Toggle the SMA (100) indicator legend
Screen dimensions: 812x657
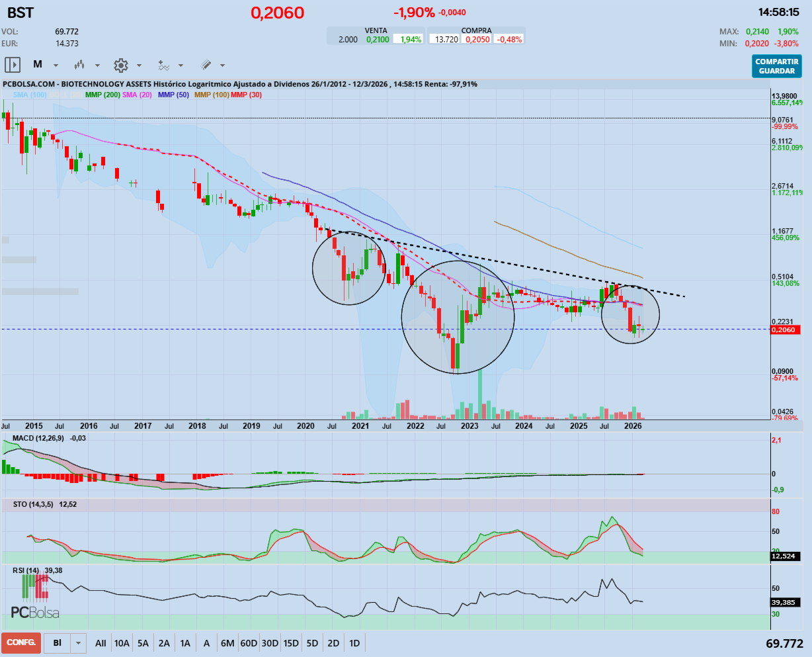coord(30,95)
